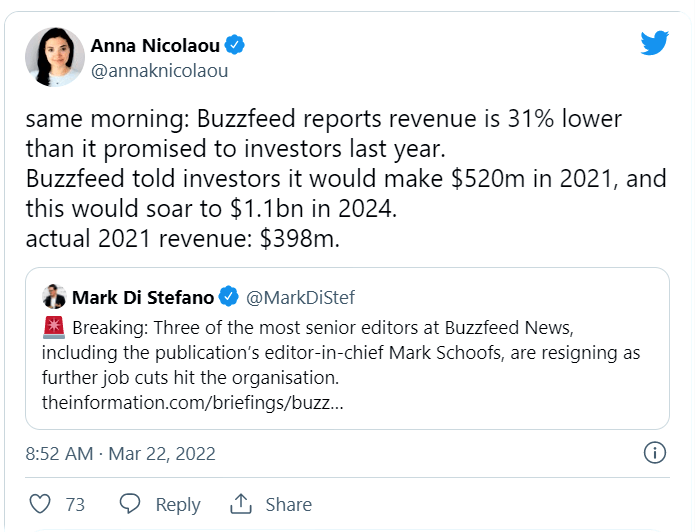
Task: Like the tweet with the heart icon
Action: pos(40,504)
